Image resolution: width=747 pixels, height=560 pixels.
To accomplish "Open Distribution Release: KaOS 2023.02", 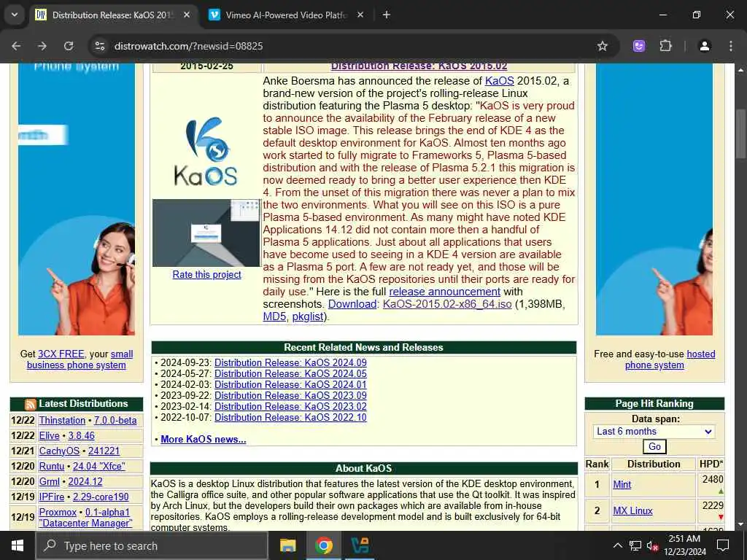I will pyautogui.click(x=290, y=406).
